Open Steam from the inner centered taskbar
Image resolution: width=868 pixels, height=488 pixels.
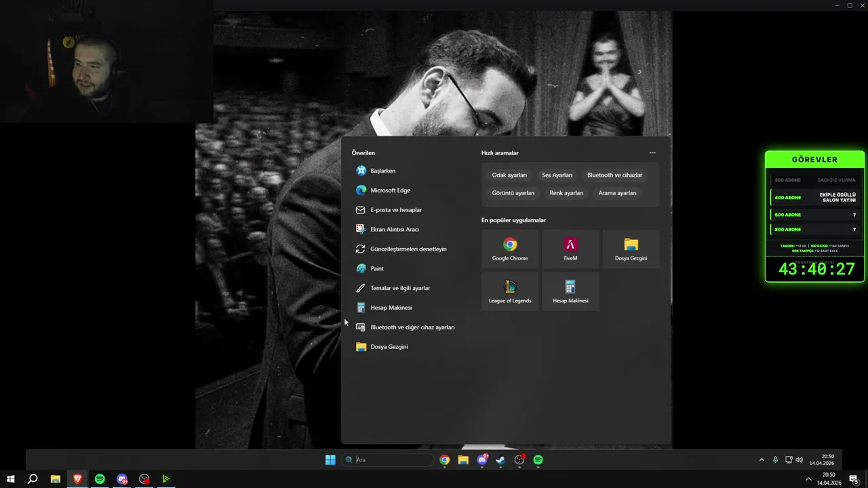click(x=500, y=460)
